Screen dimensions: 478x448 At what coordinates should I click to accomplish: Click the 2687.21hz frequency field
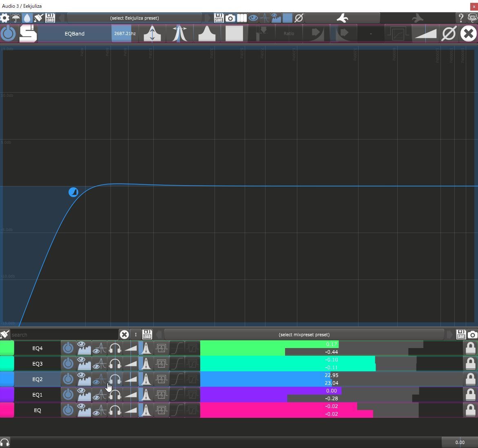pos(125,33)
